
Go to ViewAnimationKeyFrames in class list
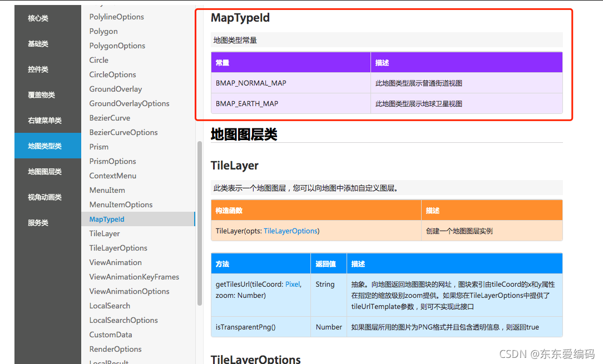coord(134,277)
